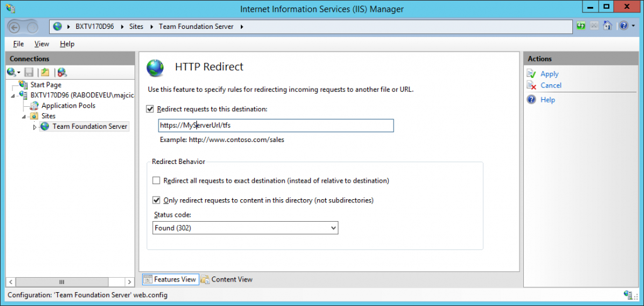Viewport: 644px width, 306px height.
Task: Uncheck Redirect requests to this destination
Action: (x=150, y=109)
